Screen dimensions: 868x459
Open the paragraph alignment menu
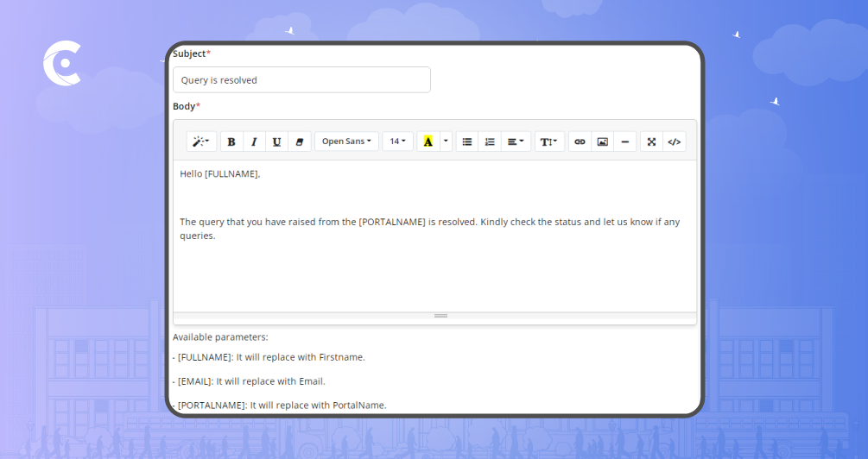[516, 141]
